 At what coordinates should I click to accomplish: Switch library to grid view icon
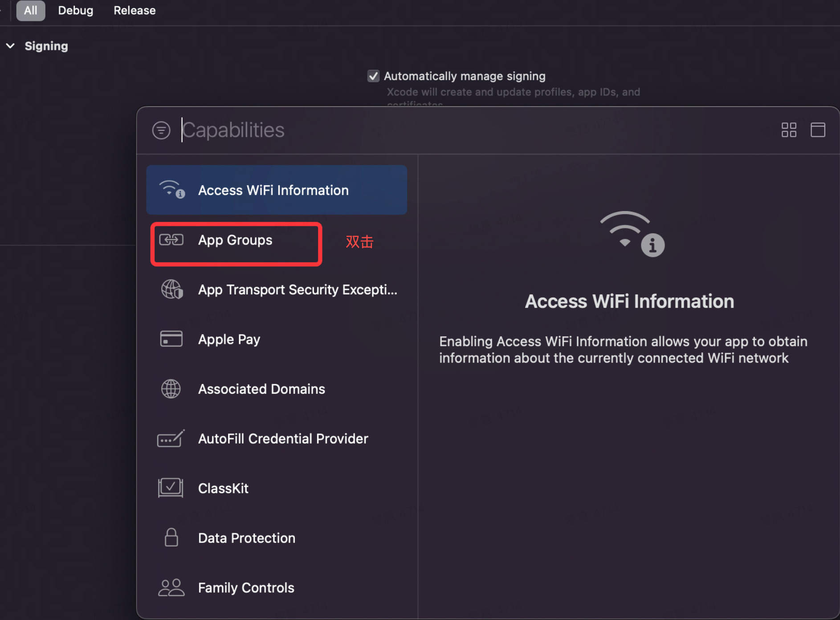click(x=789, y=130)
